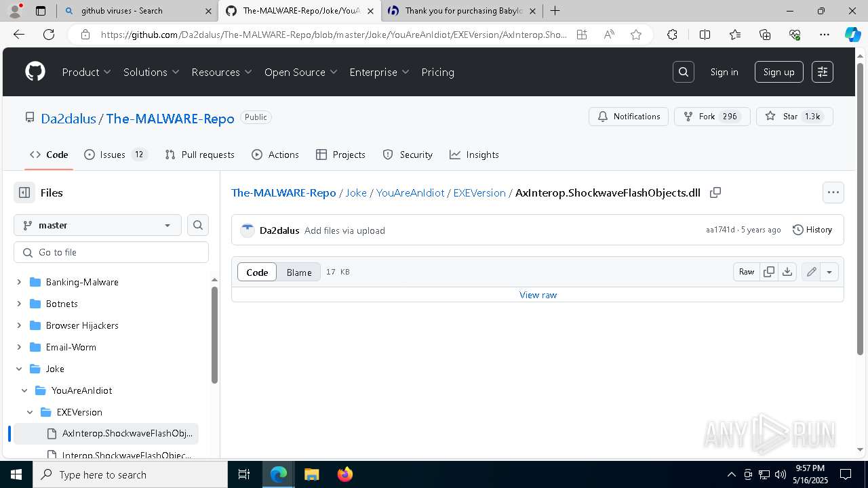Expand the Email-Worm folder chevron
Viewport: 868px width, 488px height.
19,347
